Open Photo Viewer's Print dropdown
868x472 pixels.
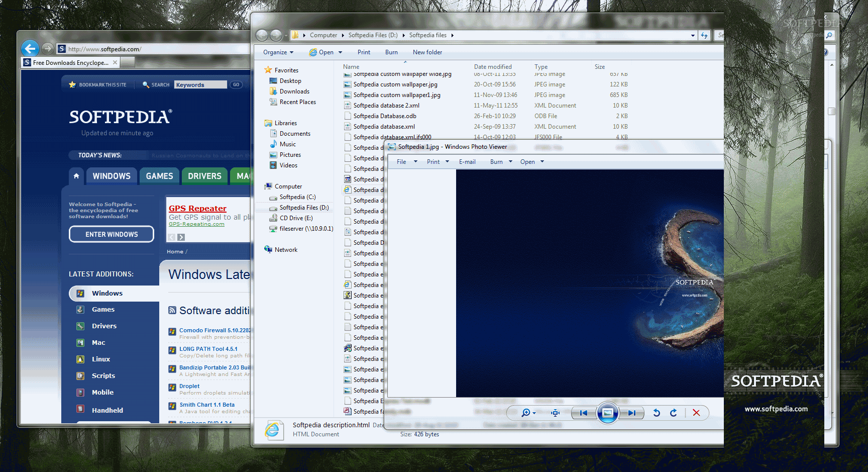438,162
